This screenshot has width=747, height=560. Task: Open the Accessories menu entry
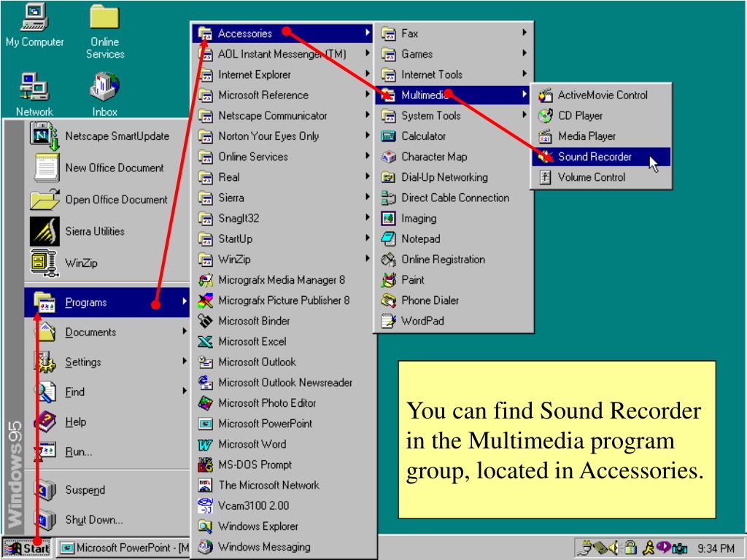pyautogui.click(x=282, y=34)
